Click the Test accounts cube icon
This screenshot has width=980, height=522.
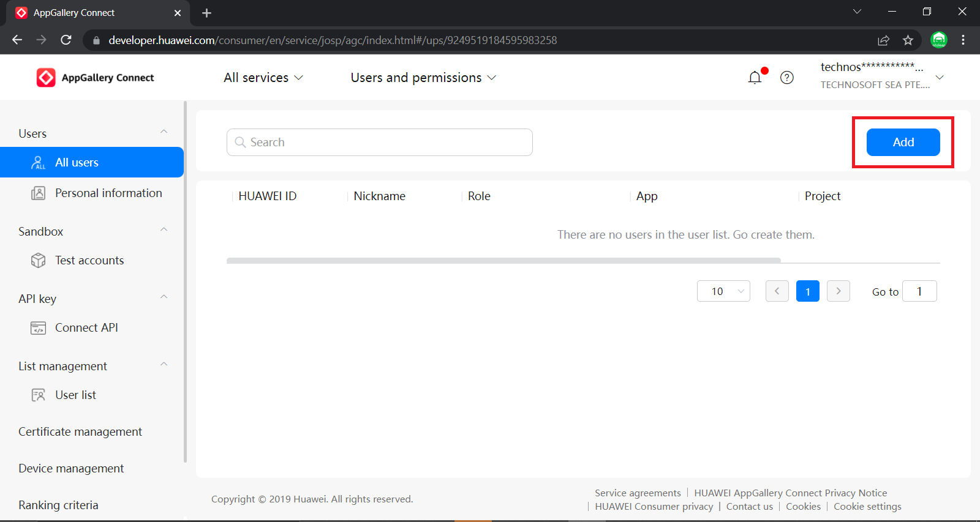[x=38, y=261]
